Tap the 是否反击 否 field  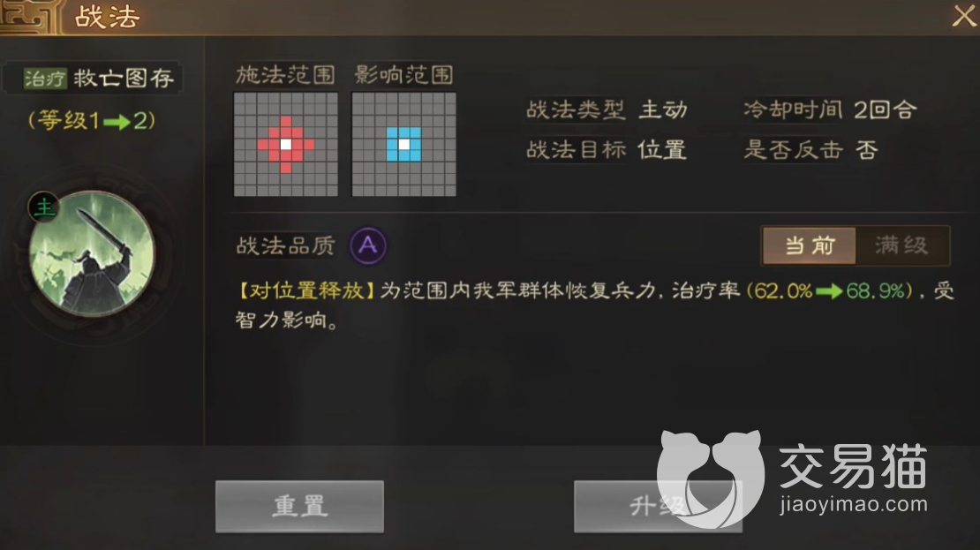810,150
